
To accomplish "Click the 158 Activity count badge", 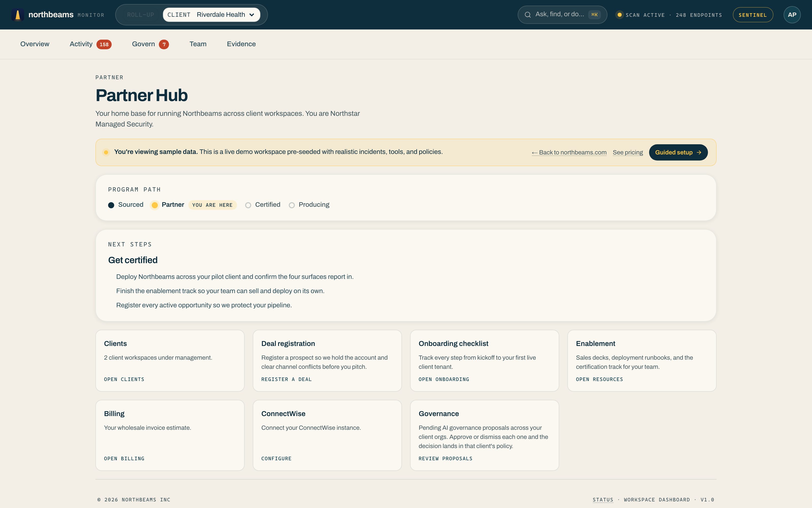I will [104, 44].
